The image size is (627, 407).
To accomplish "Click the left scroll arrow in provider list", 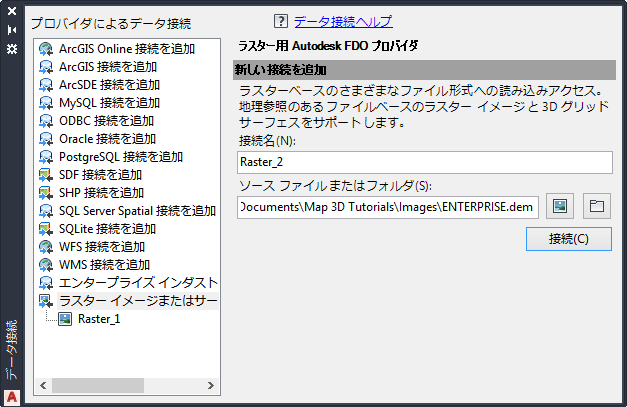I will coord(43,386).
